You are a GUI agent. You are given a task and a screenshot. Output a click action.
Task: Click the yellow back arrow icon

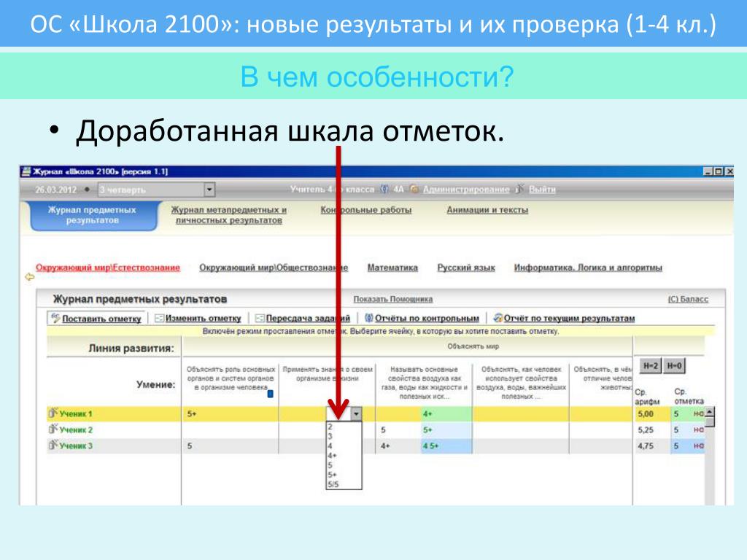[29, 276]
